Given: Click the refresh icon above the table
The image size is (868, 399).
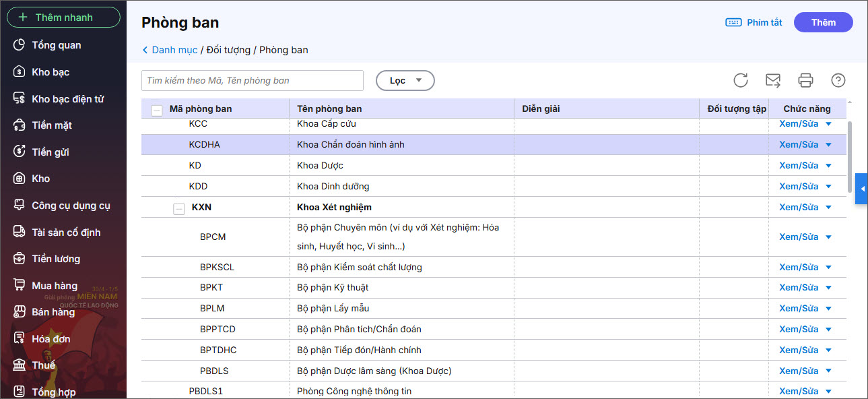Looking at the screenshot, I should [x=741, y=80].
